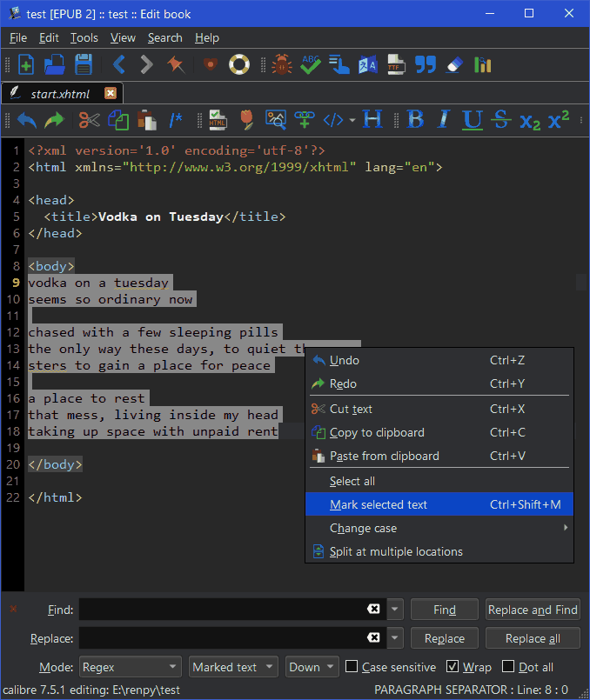Open the dropdown arrow next to insert tag
Image resolution: width=590 pixels, height=700 pixels.
pos(352,121)
